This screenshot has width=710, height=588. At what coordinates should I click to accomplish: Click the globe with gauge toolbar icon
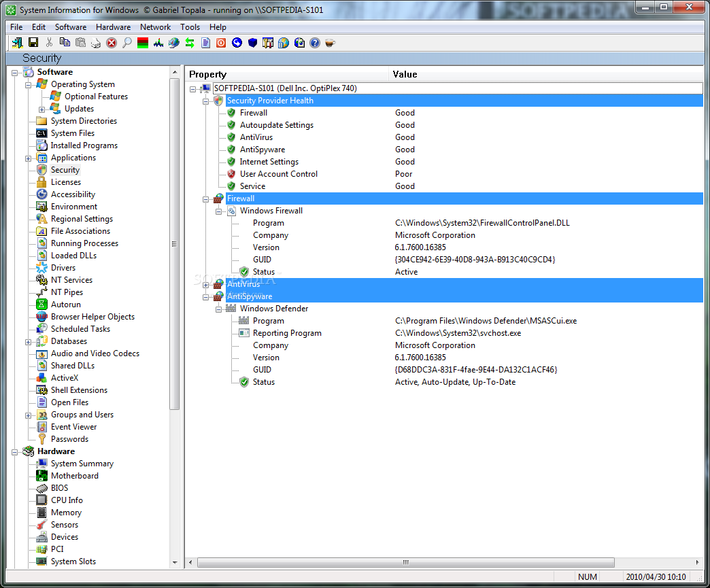pos(174,43)
